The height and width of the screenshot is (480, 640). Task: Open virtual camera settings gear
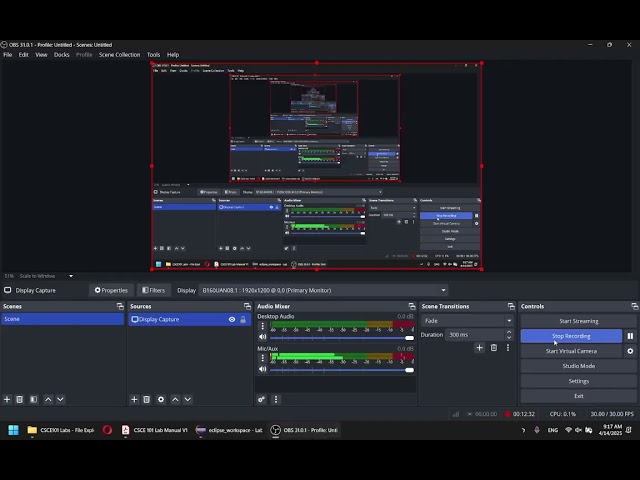630,351
